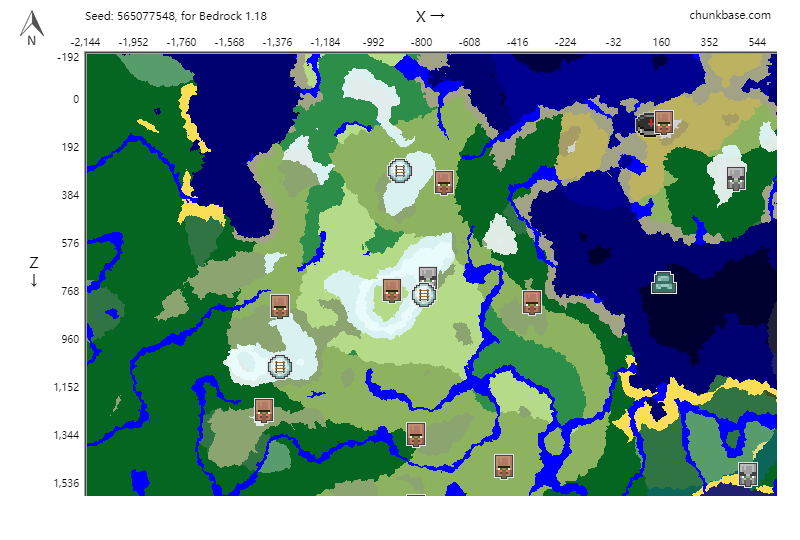The image size is (800, 540).
Task: Click the X-axis tick label '-416'
Action: click(x=517, y=42)
